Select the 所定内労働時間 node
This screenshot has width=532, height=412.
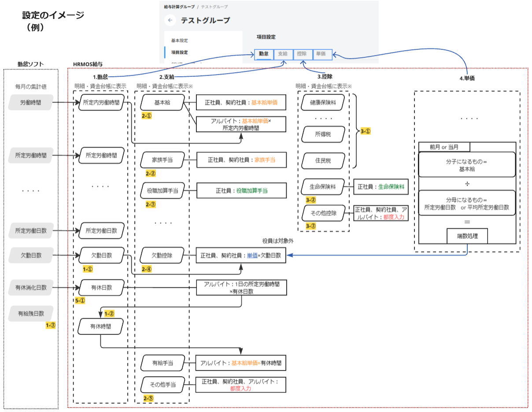click(x=100, y=103)
